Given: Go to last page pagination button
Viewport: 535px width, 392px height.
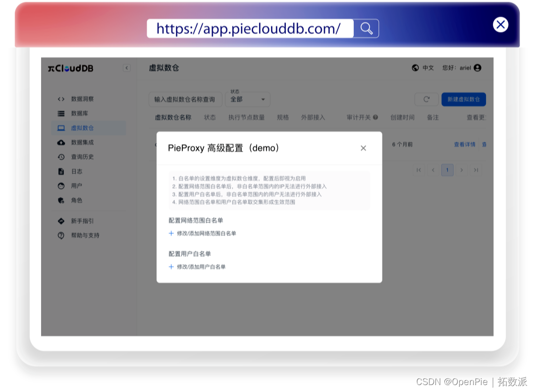Looking at the screenshot, I should [476, 170].
